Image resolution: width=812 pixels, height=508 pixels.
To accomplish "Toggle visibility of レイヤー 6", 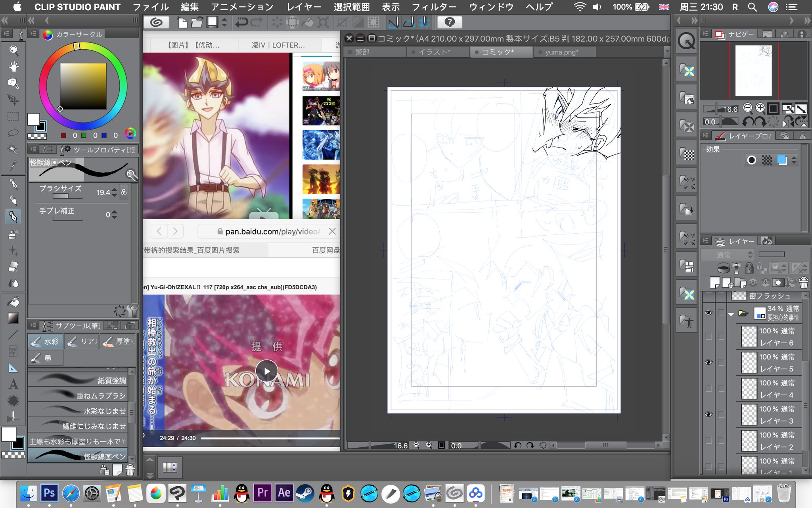I will (x=709, y=337).
